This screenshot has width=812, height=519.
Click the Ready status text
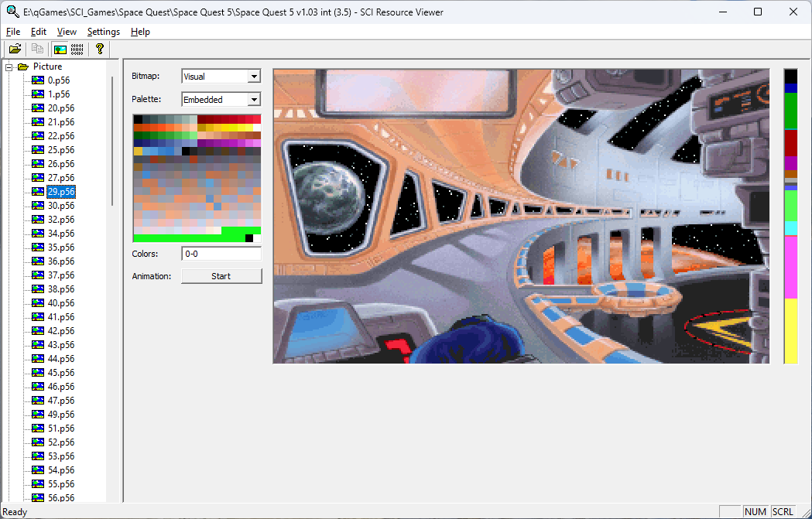click(x=15, y=512)
